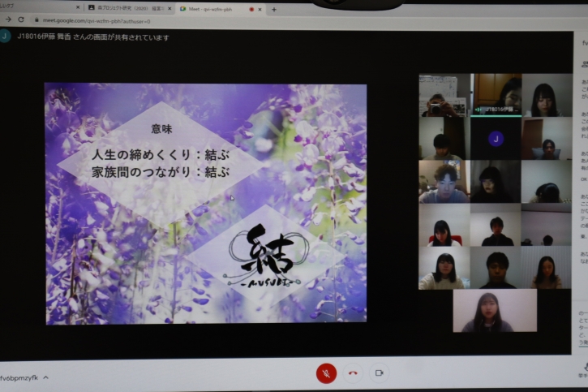Image resolution: width=588 pixels, height=392 pixels.
Task: Go forward with the browser arrow
Action: [x=8, y=19]
